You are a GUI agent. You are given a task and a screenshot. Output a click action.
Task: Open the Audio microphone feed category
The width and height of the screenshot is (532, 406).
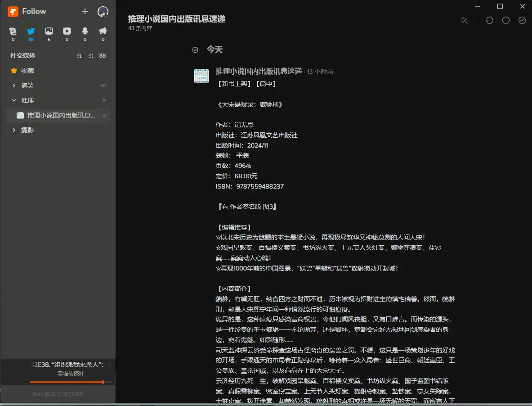tap(85, 31)
